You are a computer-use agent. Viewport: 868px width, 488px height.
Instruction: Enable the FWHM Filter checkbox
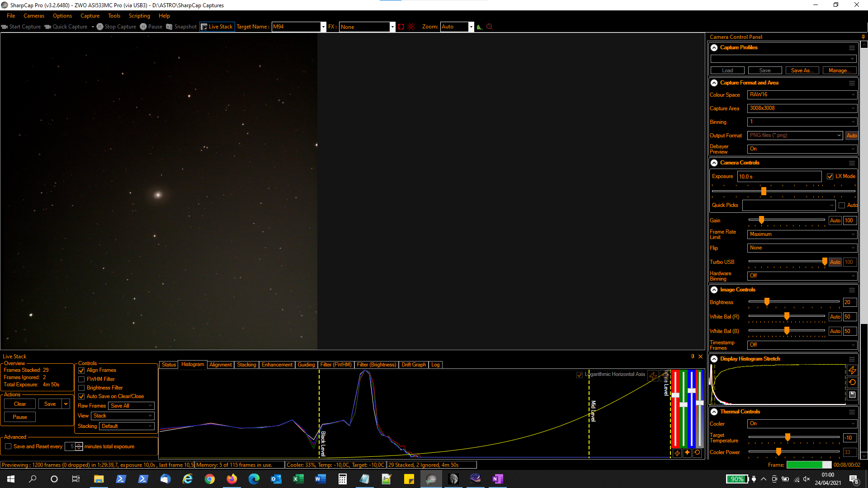pyautogui.click(x=81, y=379)
